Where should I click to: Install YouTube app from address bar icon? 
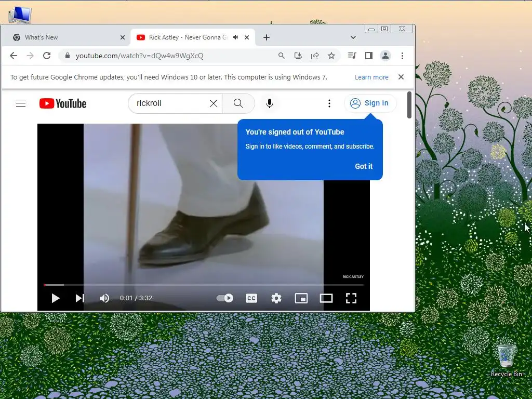click(298, 56)
